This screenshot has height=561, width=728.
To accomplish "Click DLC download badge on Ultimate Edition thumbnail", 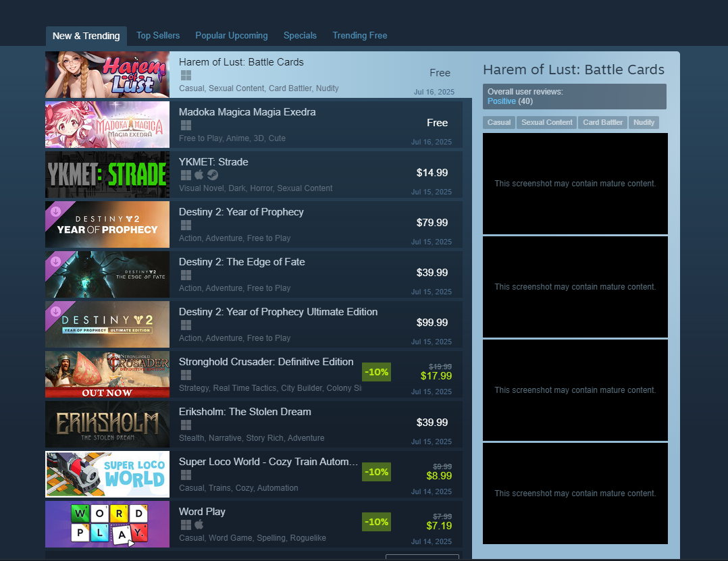I will point(55,311).
